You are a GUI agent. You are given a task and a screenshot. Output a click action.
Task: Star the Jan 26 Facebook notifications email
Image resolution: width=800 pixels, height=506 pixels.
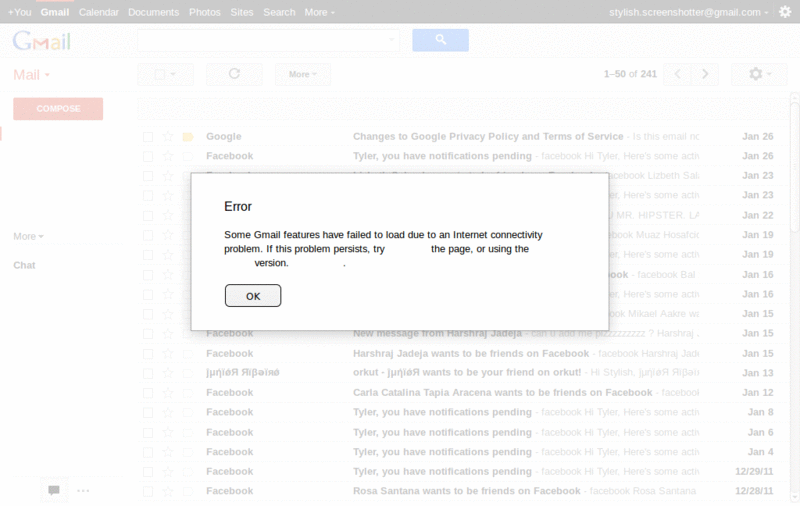(x=167, y=156)
